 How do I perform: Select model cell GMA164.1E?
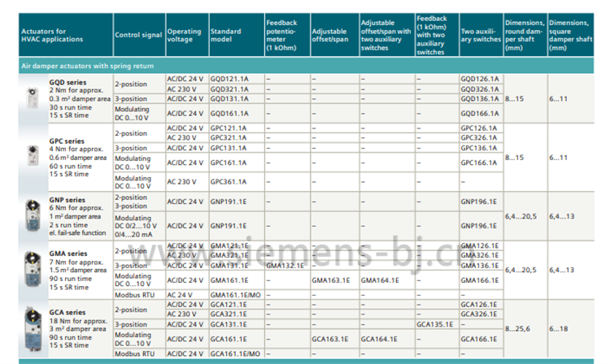[380, 280]
